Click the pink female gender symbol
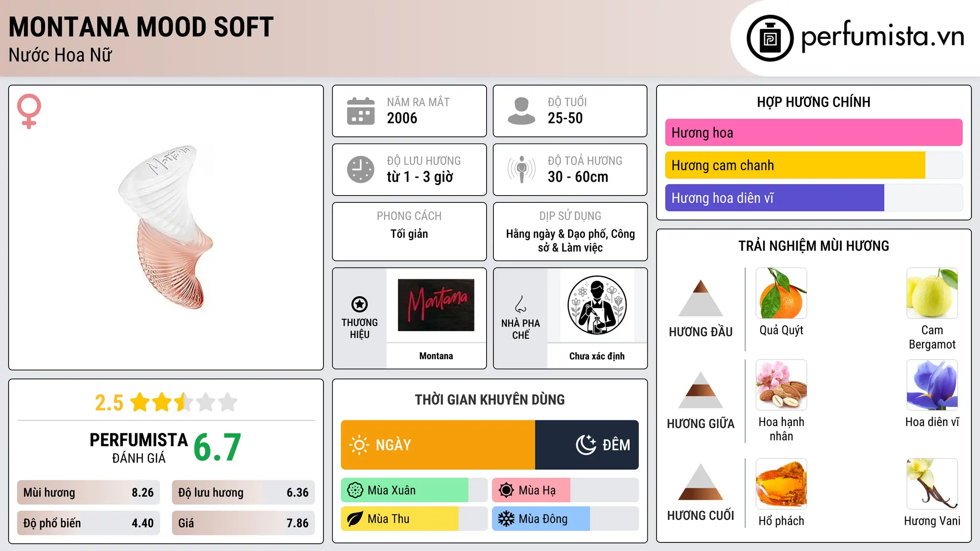This screenshot has height=551, width=980. pyautogui.click(x=29, y=111)
